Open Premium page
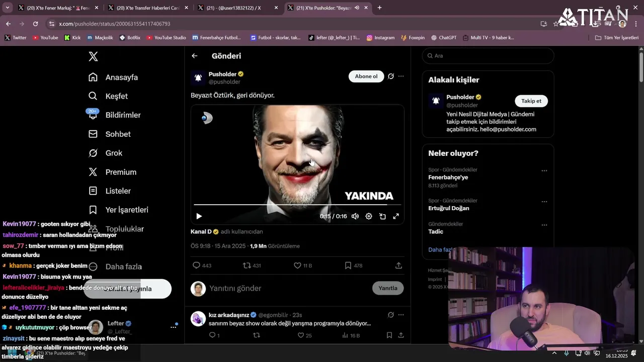The height and width of the screenshot is (362, 644). tap(112, 172)
